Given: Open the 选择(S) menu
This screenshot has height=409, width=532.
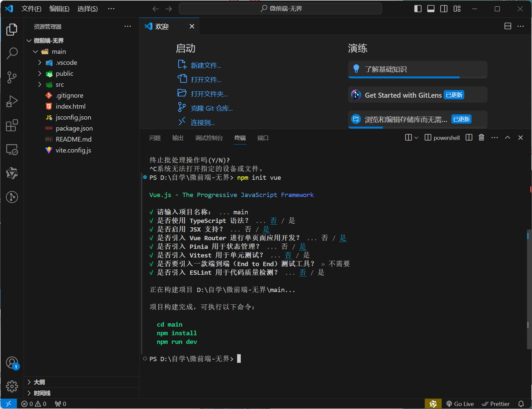Looking at the screenshot, I should 88,9.
